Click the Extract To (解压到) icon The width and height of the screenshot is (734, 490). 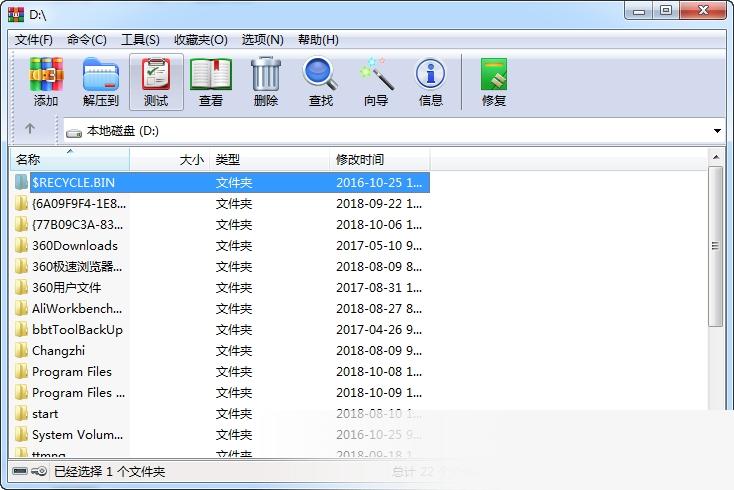tap(101, 74)
